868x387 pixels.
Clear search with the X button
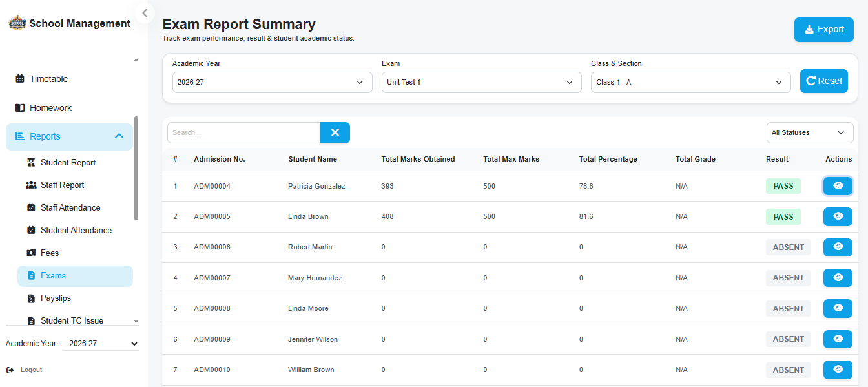[x=335, y=132]
